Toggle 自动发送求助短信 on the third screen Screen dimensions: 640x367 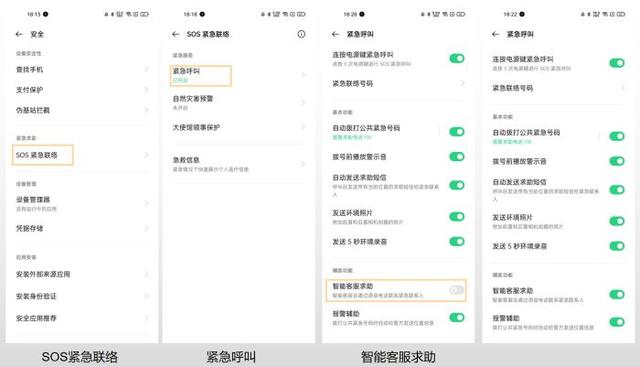[x=457, y=185]
